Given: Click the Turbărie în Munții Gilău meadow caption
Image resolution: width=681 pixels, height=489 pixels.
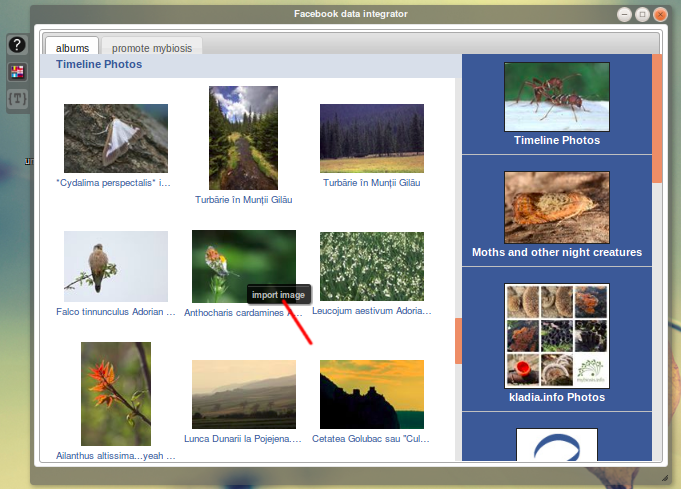Looking at the screenshot, I should tap(371, 184).
